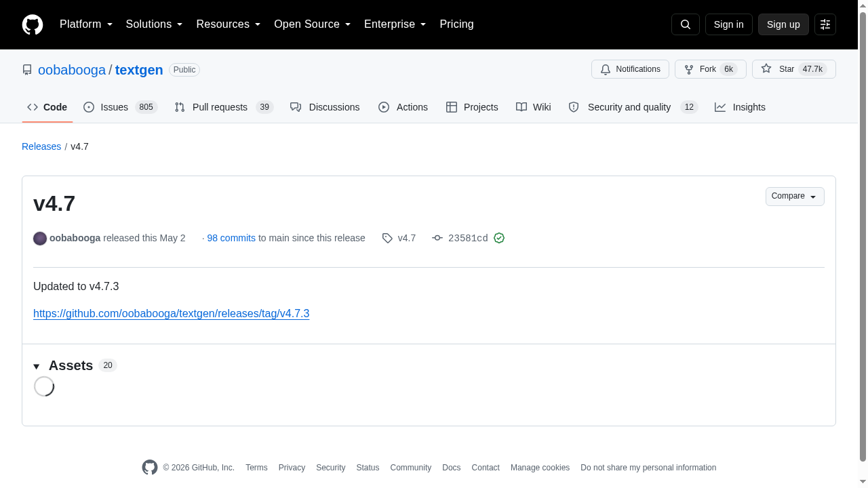This screenshot has width=868, height=488.
Task: Click the GitHub mark in the footer
Action: click(x=150, y=468)
